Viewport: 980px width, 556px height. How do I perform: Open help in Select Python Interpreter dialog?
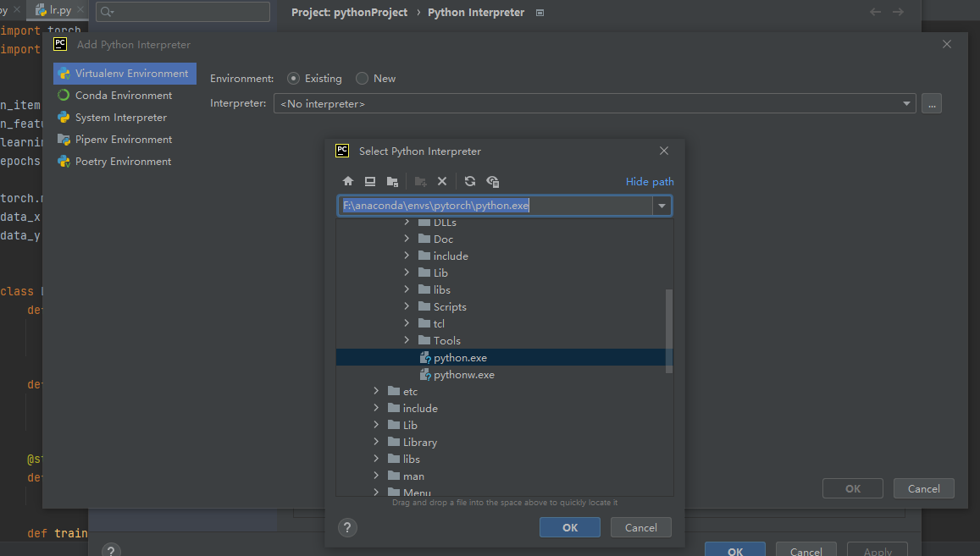[347, 528]
